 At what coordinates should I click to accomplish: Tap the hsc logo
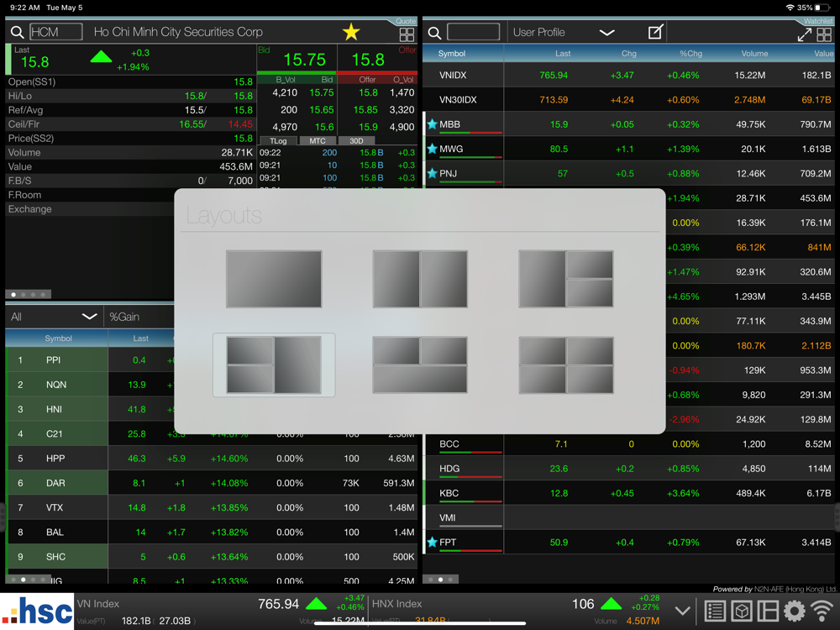(37, 612)
